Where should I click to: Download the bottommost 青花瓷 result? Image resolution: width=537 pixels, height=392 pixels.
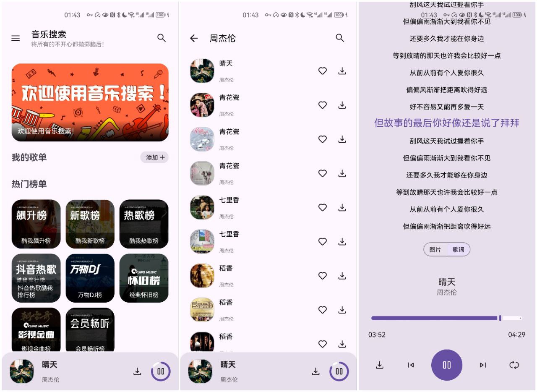342,173
